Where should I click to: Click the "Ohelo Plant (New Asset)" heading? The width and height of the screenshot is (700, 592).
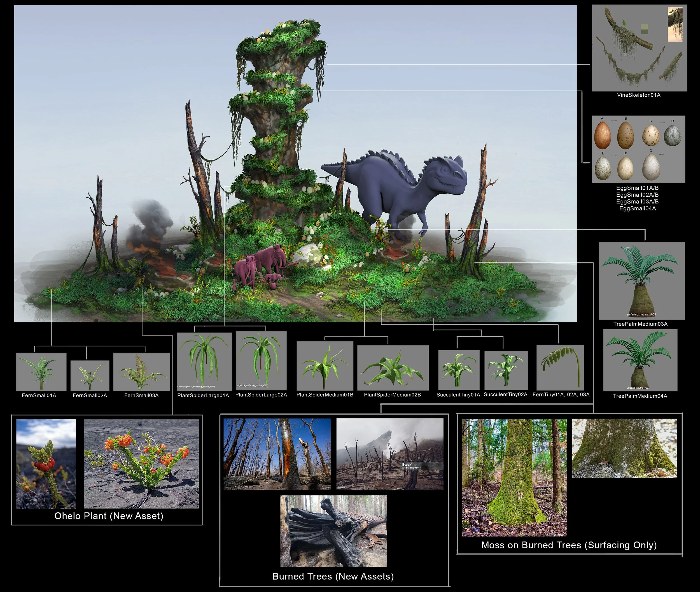109,516
